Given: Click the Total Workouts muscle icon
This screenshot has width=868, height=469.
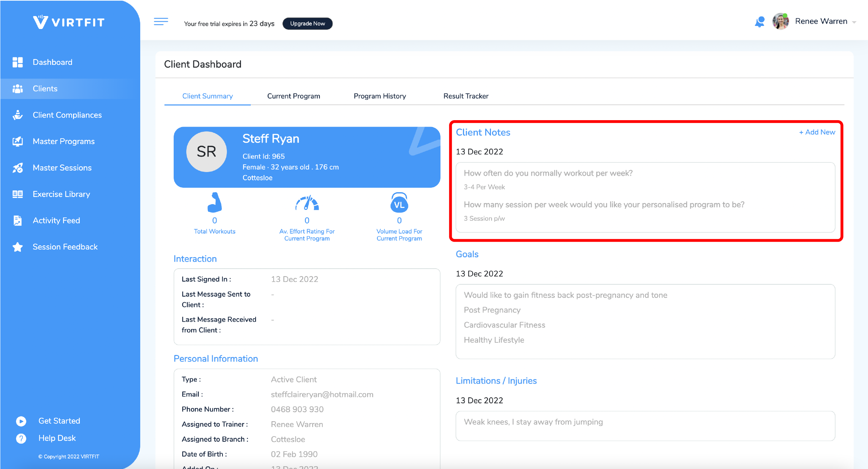Looking at the screenshot, I should (x=215, y=202).
